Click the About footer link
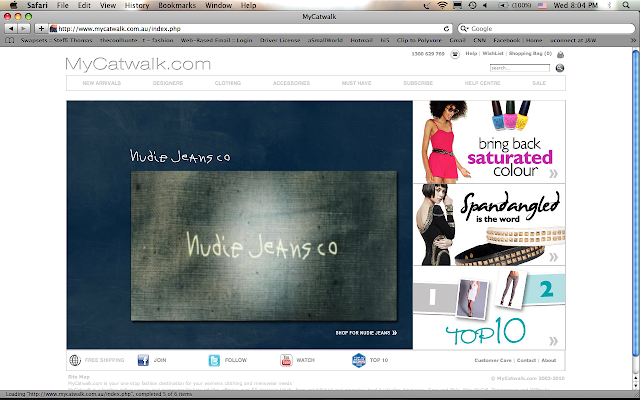 549,360
